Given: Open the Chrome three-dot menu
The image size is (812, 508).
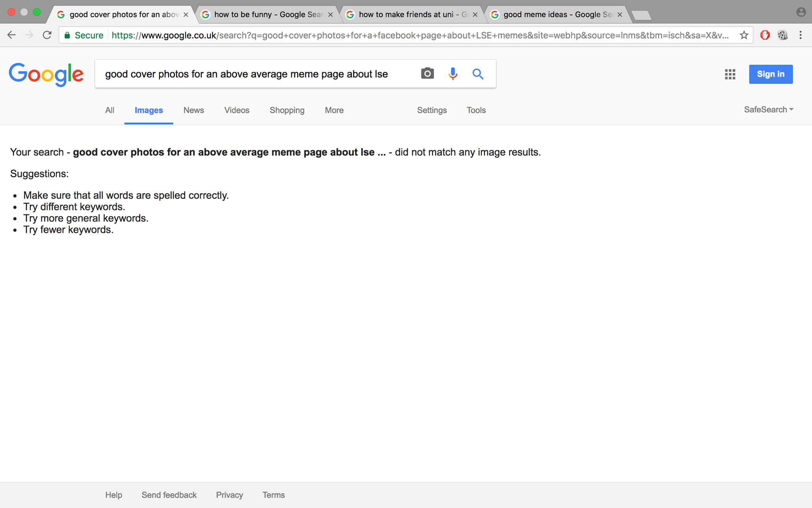Looking at the screenshot, I should click(x=801, y=35).
